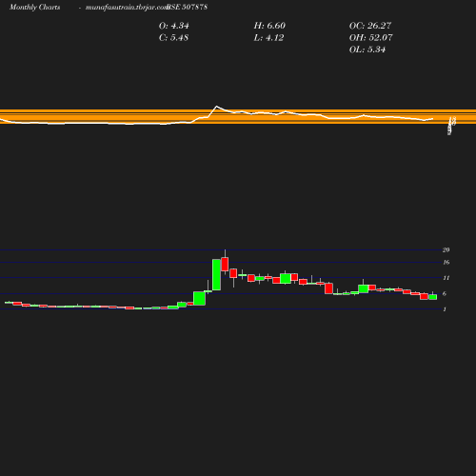Select the close value 'C: 5.48'
The width and height of the screenshot is (476, 476).
pos(173,38)
